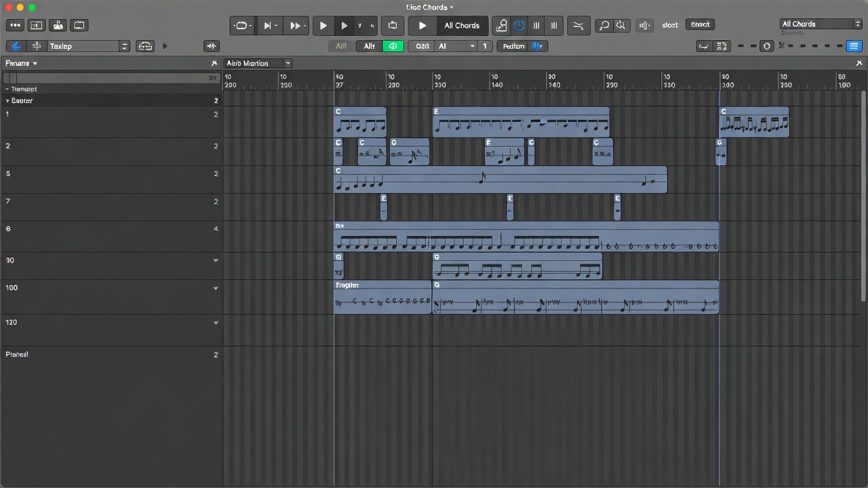The width and height of the screenshot is (868, 488).
Task: Expand the Pmame header dropdown arrow
Action: click(35, 64)
